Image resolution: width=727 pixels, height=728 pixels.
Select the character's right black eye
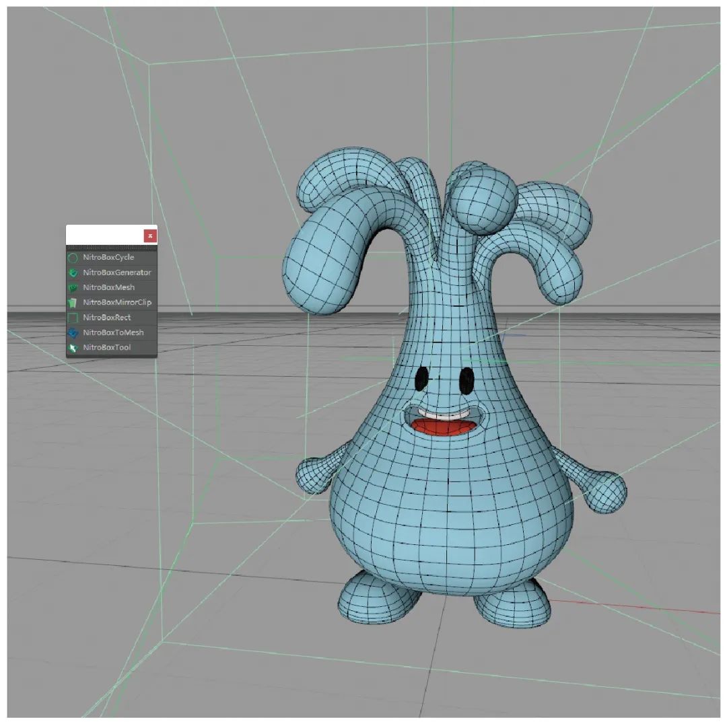click(466, 380)
